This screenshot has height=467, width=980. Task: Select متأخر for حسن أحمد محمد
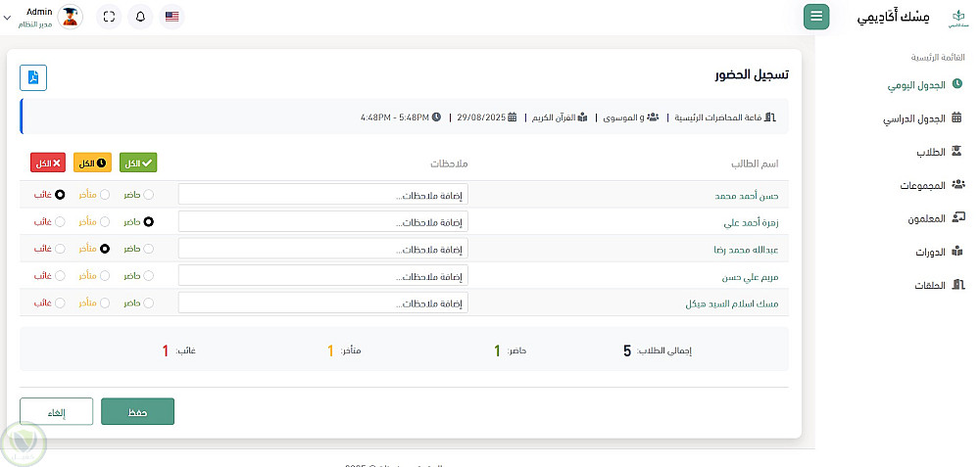105,195
